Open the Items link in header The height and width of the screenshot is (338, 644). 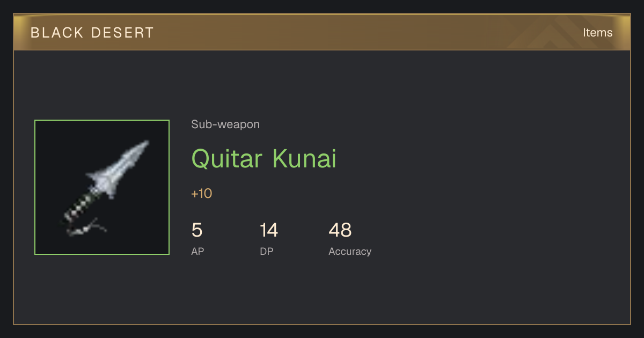tap(597, 33)
